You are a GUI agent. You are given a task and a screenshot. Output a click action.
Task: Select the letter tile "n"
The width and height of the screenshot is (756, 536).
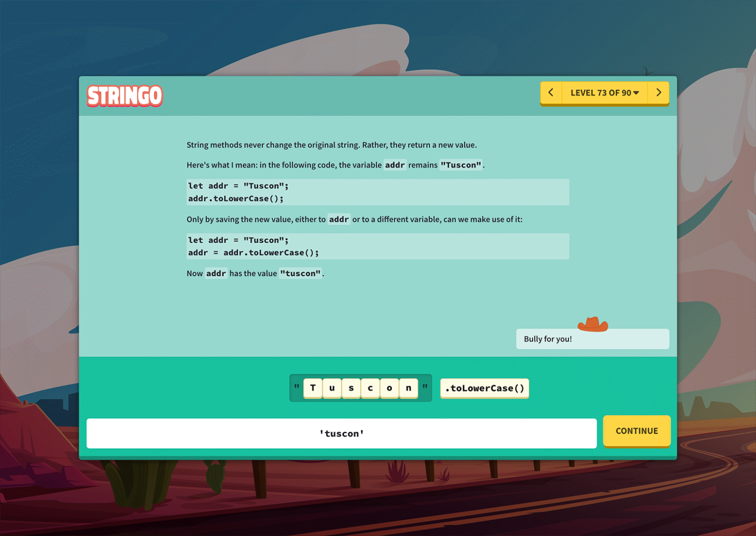pyautogui.click(x=409, y=388)
